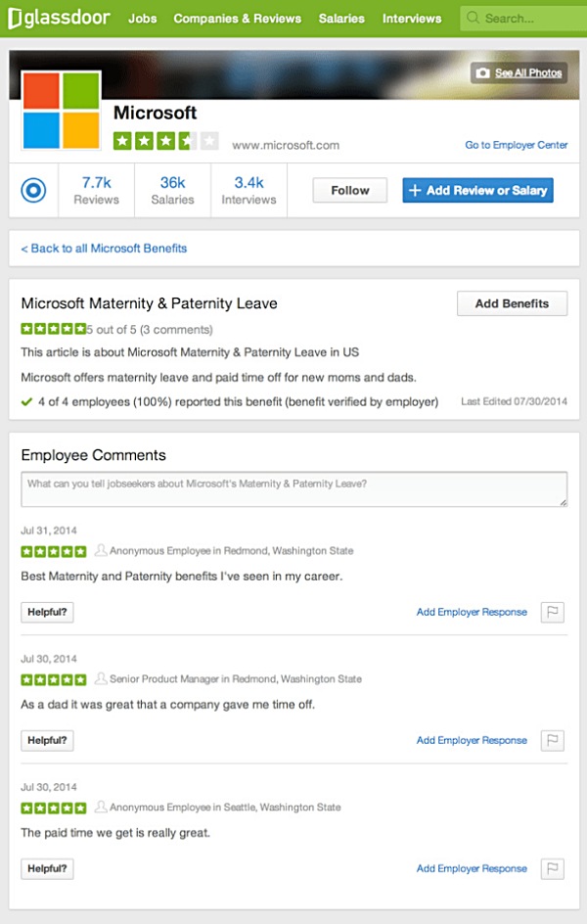Click the Microsoft company logo
Viewport: 587px width, 924px height.
point(61,109)
